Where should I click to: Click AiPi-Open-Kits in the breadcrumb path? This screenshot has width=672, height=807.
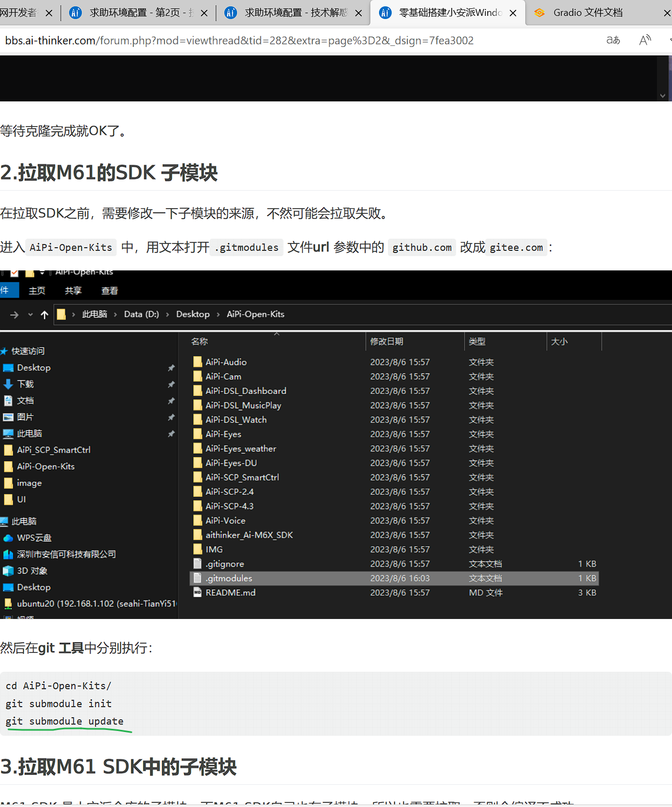(x=255, y=314)
